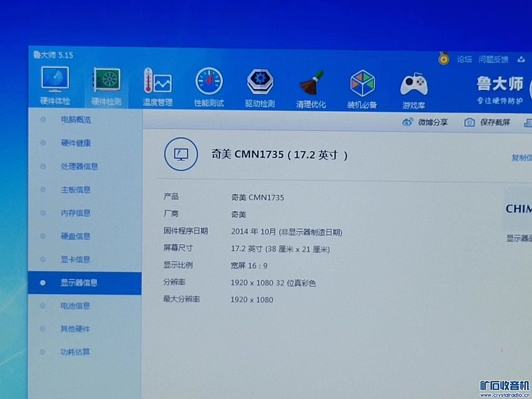
Task: Select 硬件健康 in the sidebar
Action: [x=76, y=143]
